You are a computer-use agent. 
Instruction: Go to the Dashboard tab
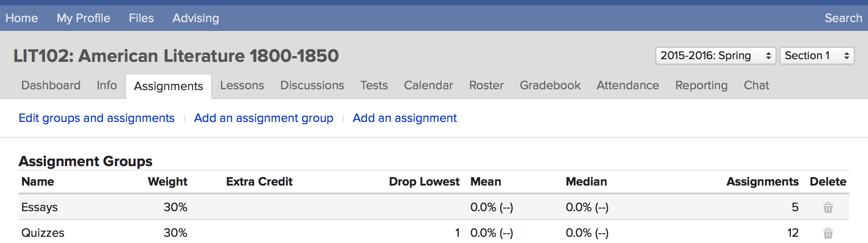[x=51, y=85]
